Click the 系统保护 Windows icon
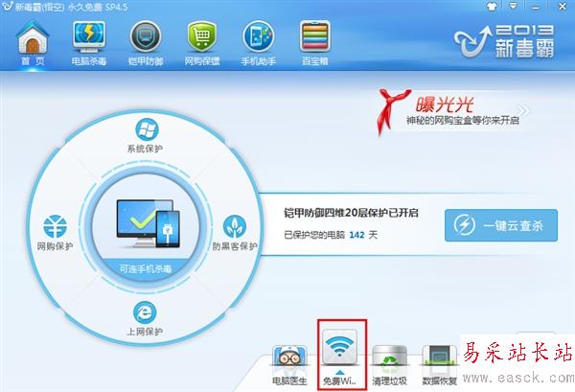 pyautogui.click(x=147, y=129)
